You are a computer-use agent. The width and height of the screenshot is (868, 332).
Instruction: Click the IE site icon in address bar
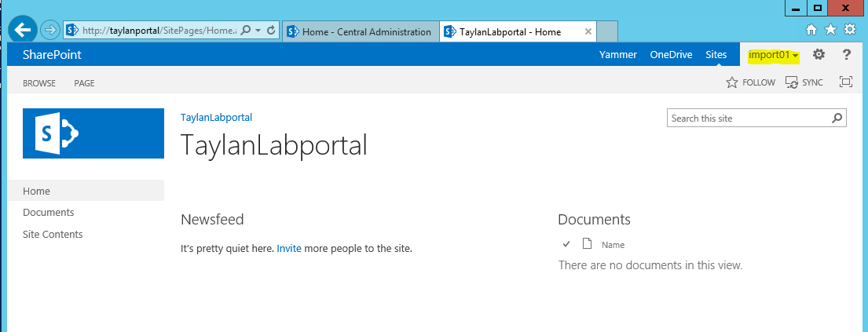pos(72,30)
